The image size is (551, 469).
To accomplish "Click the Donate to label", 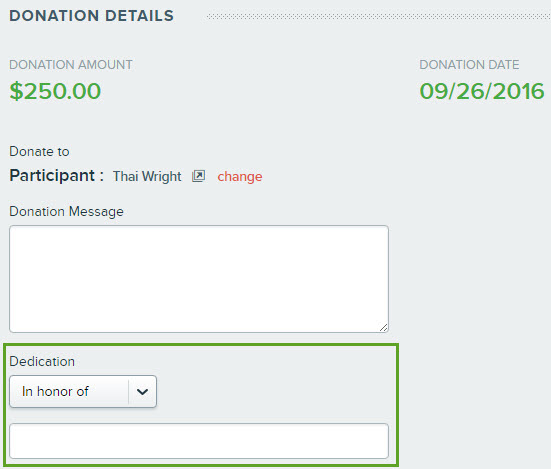I will pos(39,151).
